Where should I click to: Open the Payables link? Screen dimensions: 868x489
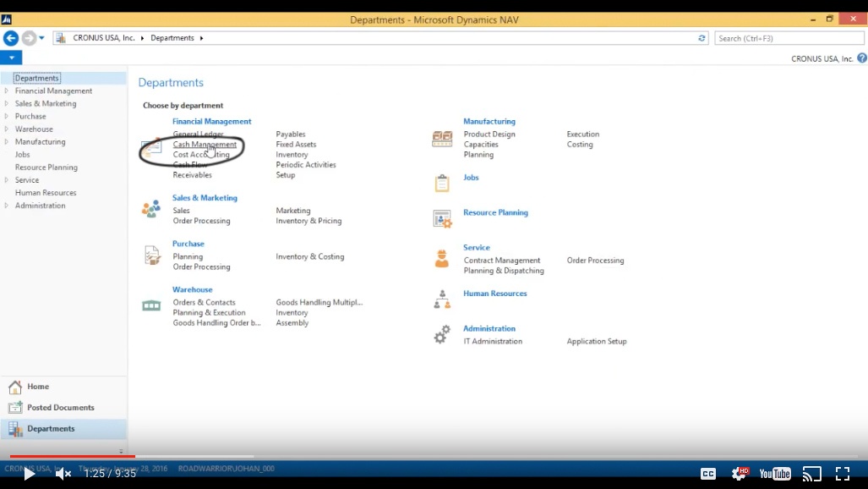pyautogui.click(x=291, y=135)
